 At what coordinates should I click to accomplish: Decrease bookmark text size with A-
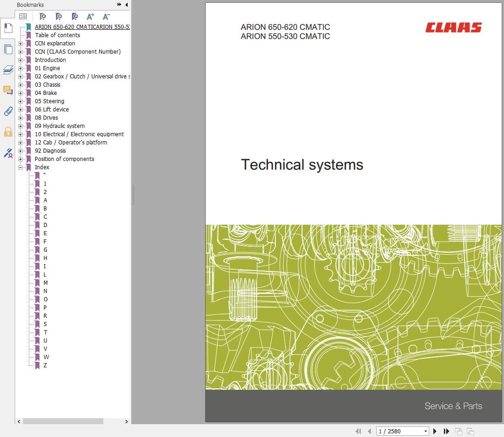[106, 17]
